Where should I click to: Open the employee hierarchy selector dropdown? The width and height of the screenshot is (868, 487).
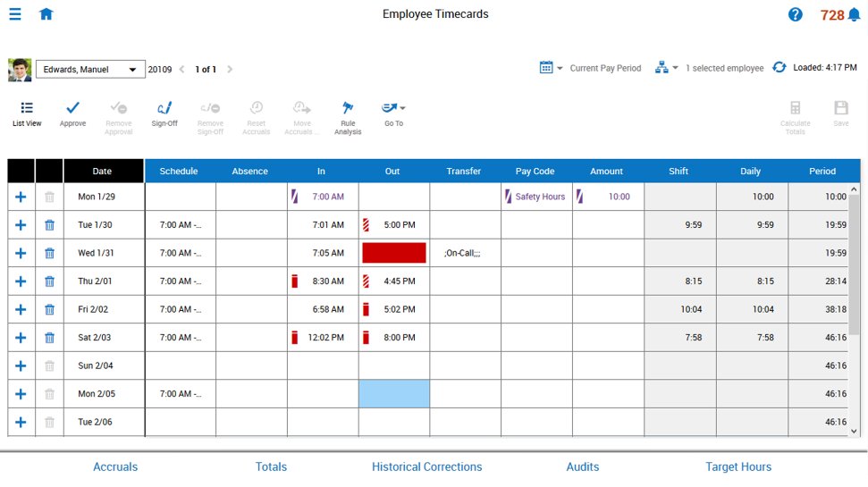point(666,68)
